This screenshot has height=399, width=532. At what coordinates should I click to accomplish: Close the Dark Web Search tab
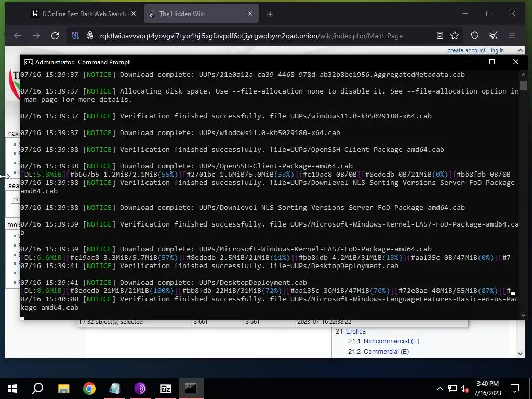pos(134,14)
